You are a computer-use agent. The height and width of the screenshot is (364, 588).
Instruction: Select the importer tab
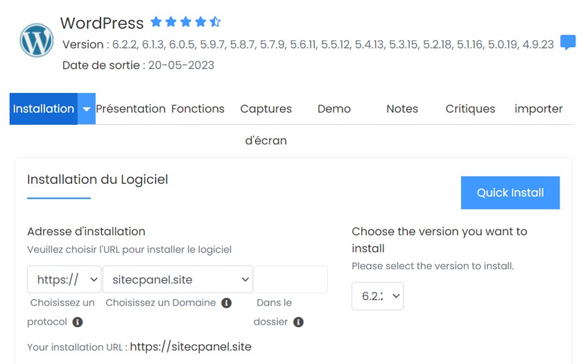coord(538,109)
